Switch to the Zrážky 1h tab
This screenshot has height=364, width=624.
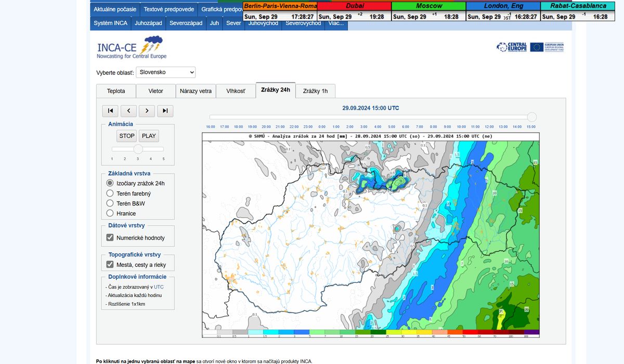pos(315,91)
